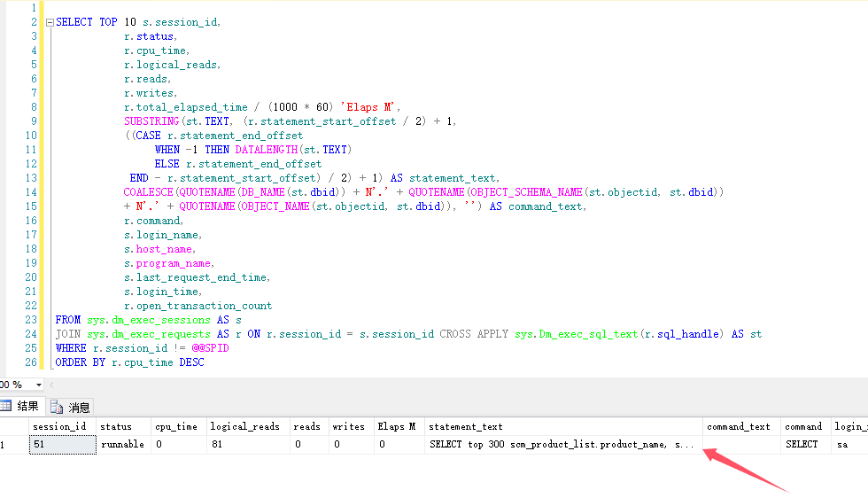Click the session_id cell showing 51
This screenshot has height=498, width=868.
(63, 444)
